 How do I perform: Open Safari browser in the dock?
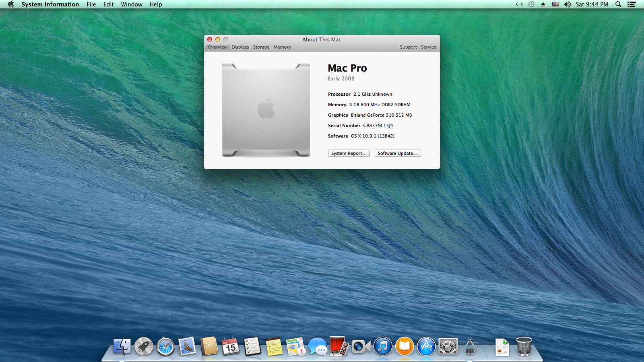click(x=165, y=346)
